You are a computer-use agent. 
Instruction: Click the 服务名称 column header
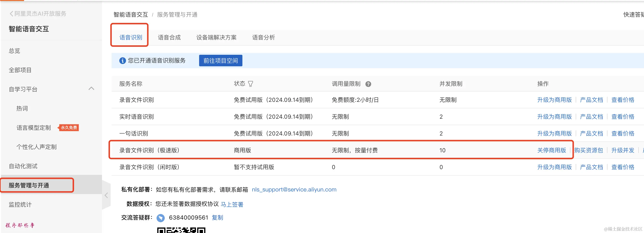[131, 84]
